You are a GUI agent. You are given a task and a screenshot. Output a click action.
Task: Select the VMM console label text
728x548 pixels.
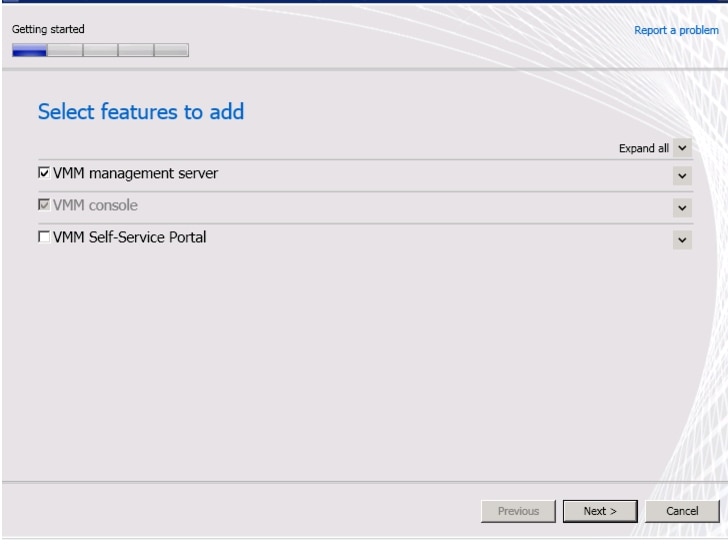click(x=95, y=205)
